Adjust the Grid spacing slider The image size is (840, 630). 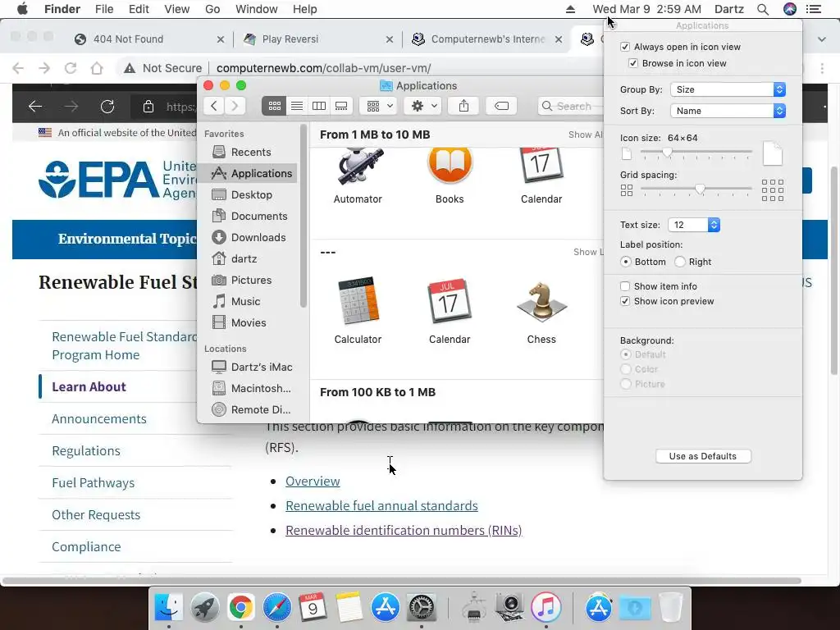pos(700,189)
